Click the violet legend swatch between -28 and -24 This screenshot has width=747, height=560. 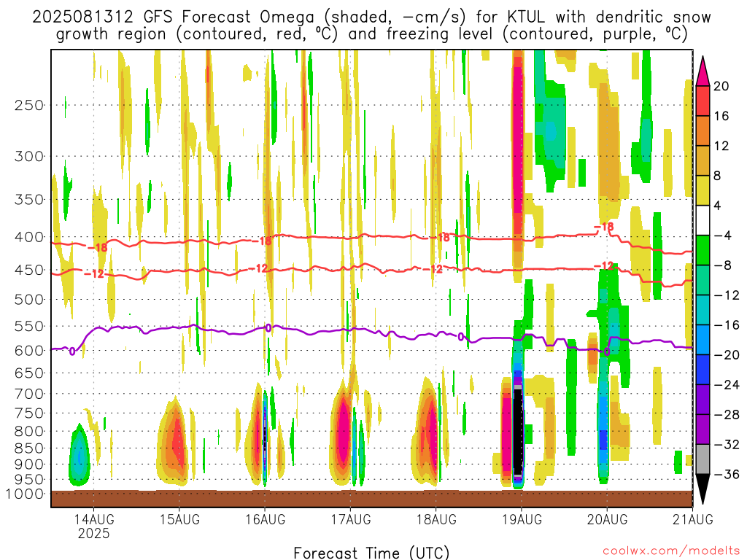[x=703, y=399]
